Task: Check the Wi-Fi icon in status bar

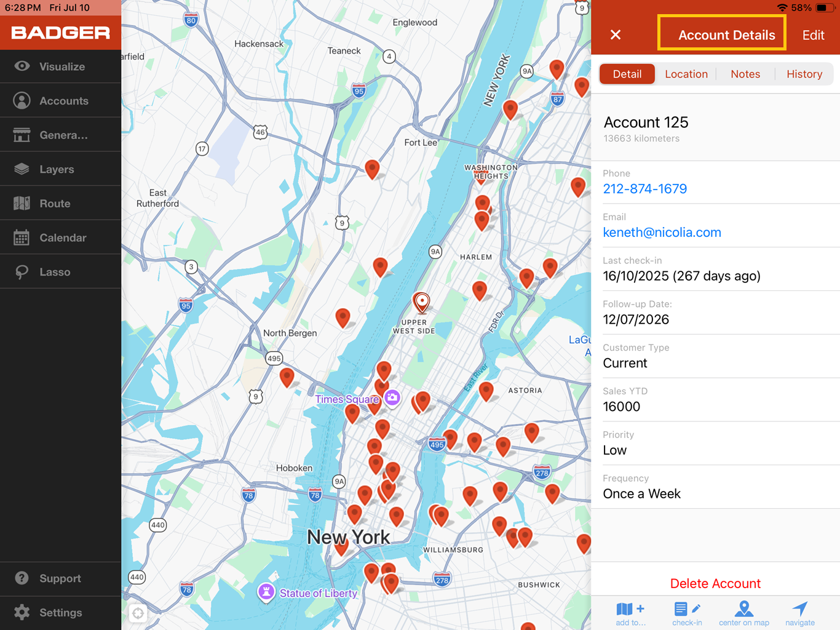Action: coord(782,8)
